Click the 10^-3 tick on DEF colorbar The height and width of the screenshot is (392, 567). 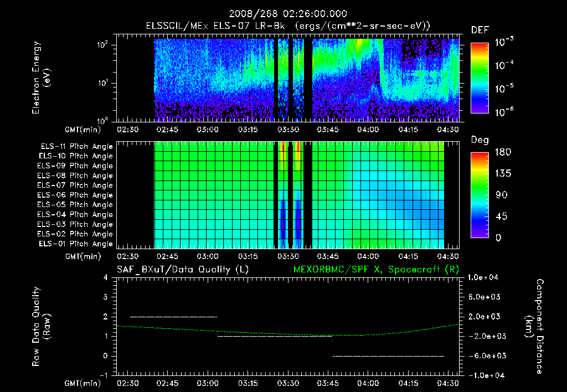pos(504,42)
